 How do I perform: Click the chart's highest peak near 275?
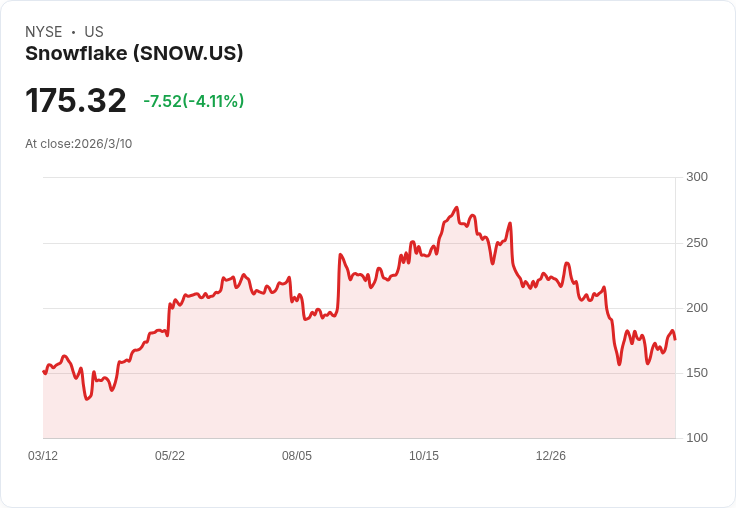457,208
